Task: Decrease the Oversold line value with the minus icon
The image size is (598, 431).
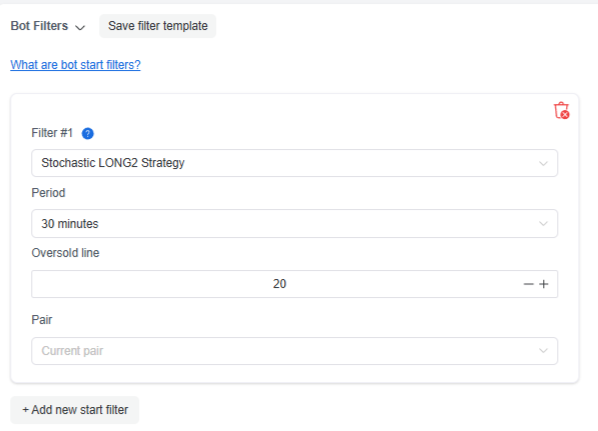Action: pyautogui.click(x=528, y=284)
